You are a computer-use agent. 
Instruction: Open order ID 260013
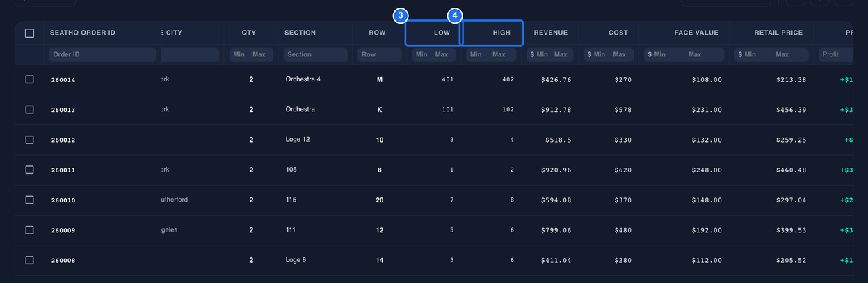tap(63, 110)
